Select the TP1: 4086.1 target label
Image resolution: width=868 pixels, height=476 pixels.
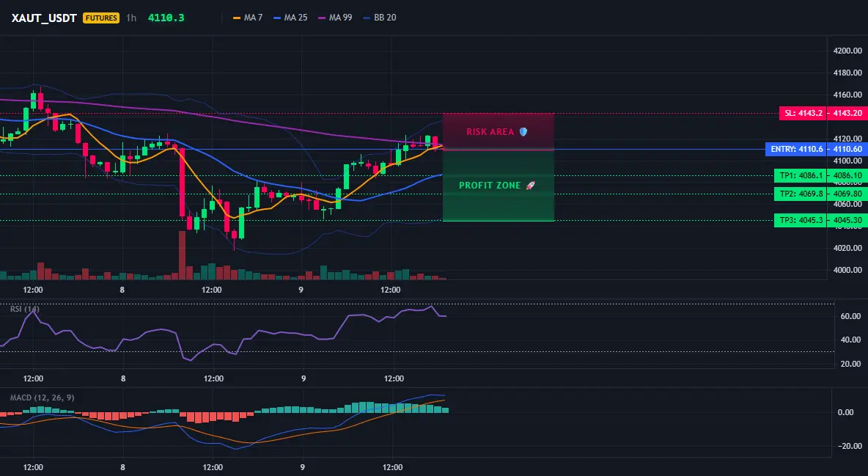point(801,176)
